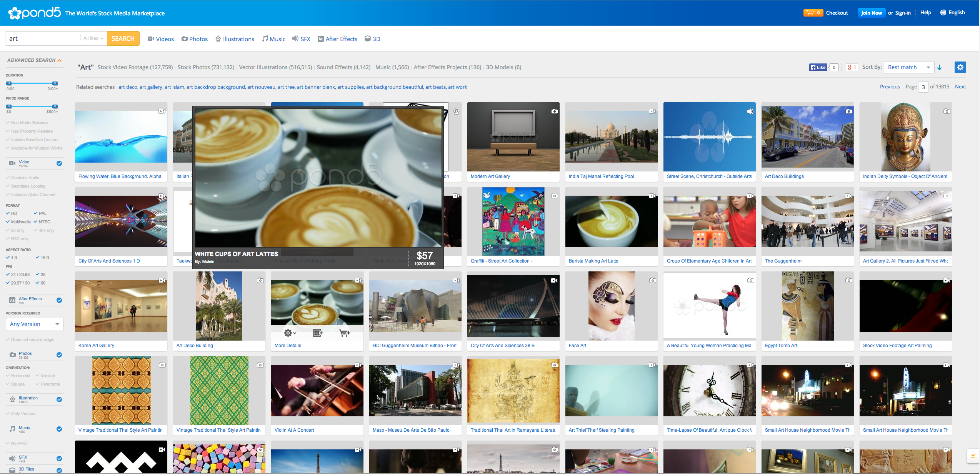980x474 pixels.
Task: Open the Best match sort dropdown
Action: (908, 67)
